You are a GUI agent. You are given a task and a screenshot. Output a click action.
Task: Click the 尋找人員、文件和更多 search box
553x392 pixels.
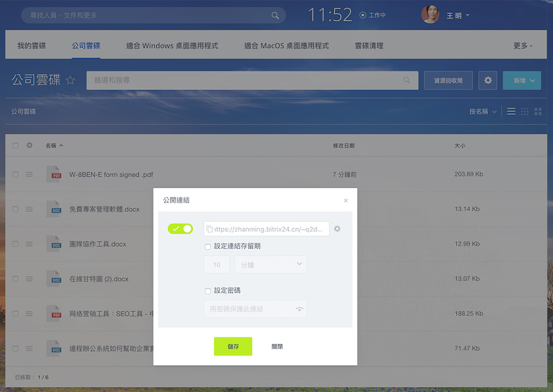(x=153, y=15)
